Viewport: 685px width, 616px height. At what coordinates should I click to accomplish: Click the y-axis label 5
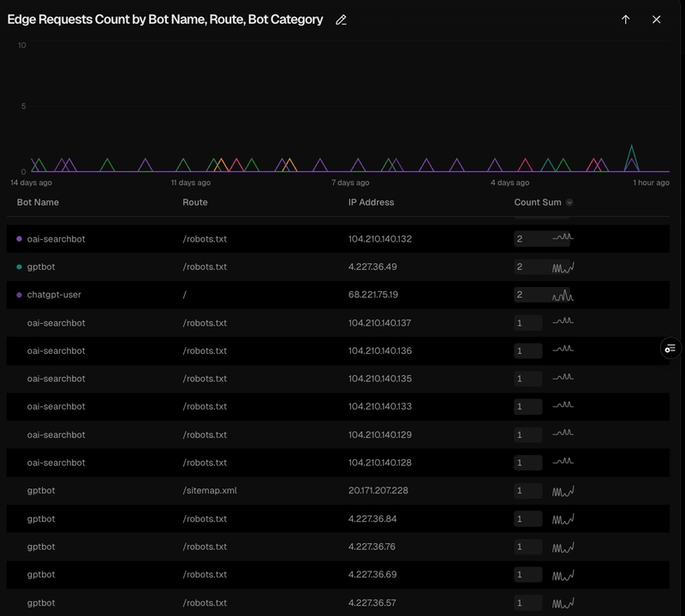24,106
